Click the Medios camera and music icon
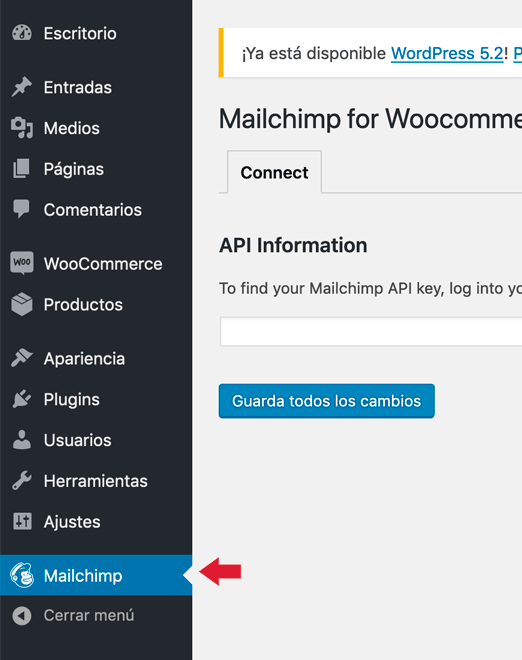This screenshot has height=660, width=522. coord(21,128)
